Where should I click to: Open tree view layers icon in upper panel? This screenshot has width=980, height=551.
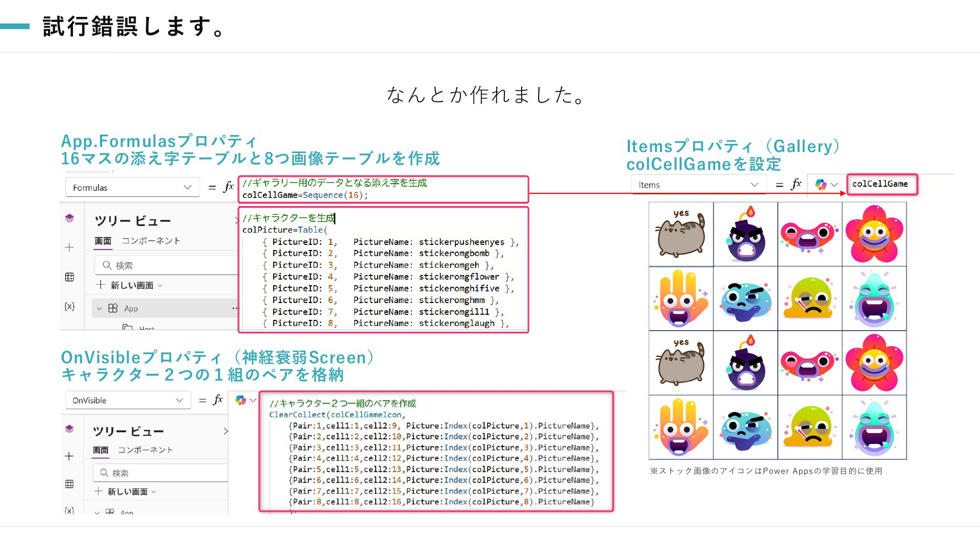point(69,218)
